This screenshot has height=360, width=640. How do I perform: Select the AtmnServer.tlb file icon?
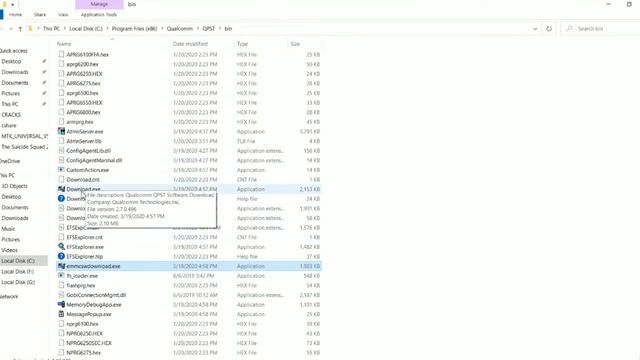[x=61, y=141]
